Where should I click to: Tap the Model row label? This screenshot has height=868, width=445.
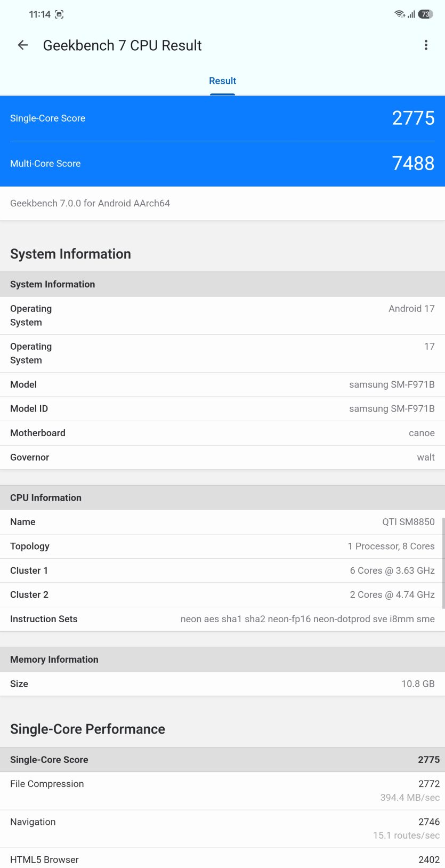[23, 384]
